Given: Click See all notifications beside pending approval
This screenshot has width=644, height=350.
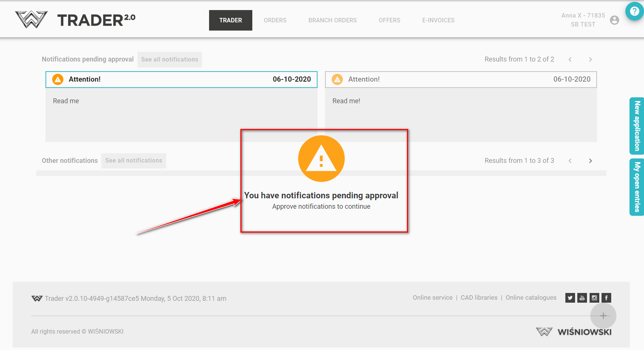Looking at the screenshot, I should (x=170, y=60).
